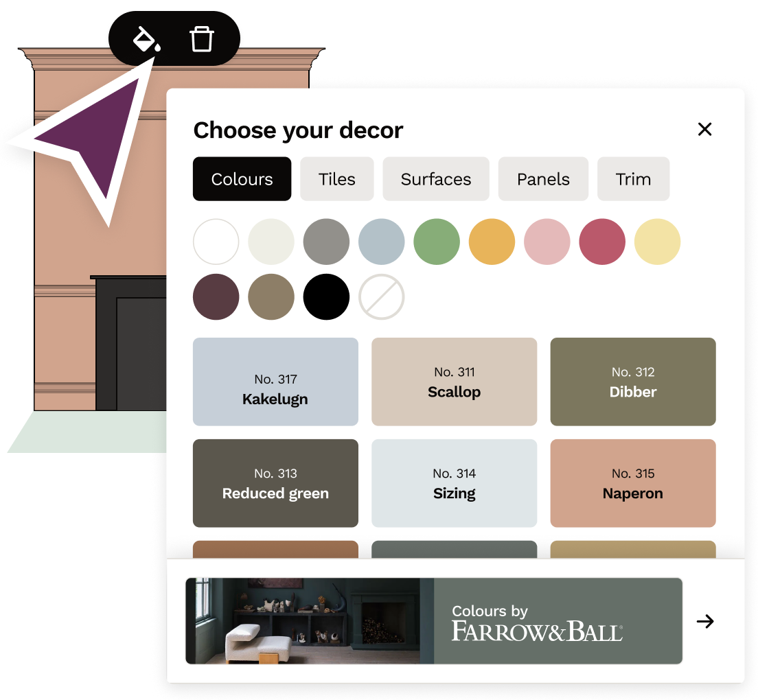Viewport: 758px width, 700px height.
Task: Choose colour No. 311 Scallop
Action: 454,382
